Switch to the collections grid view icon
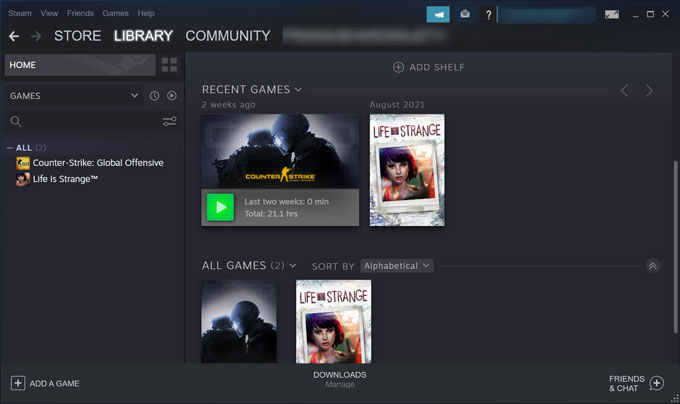This screenshot has width=680, height=404. 169,65
